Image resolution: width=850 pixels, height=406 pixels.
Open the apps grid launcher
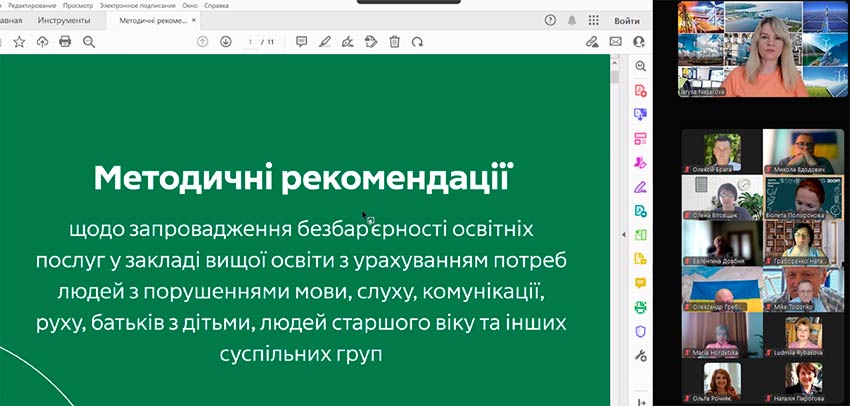(594, 20)
